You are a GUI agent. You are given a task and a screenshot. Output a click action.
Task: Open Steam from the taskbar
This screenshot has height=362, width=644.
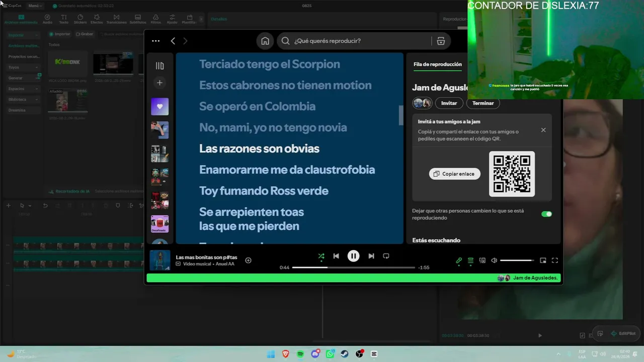(x=345, y=354)
